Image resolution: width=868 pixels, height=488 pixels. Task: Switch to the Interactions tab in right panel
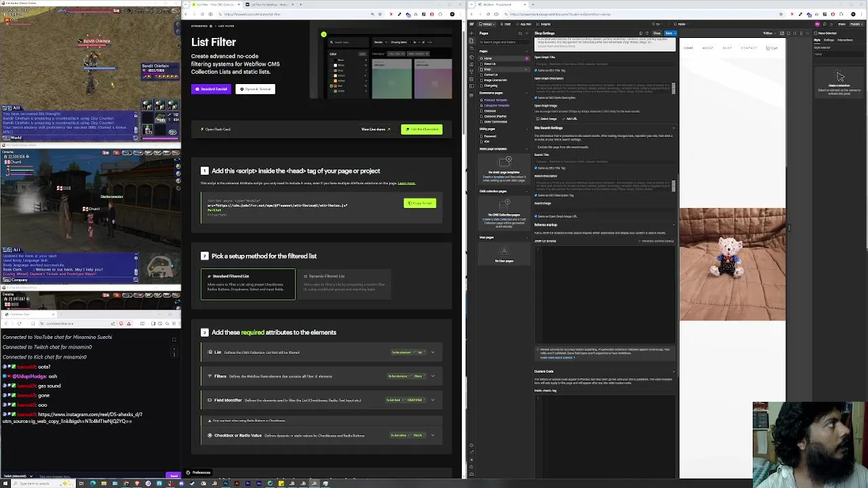pos(845,40)
